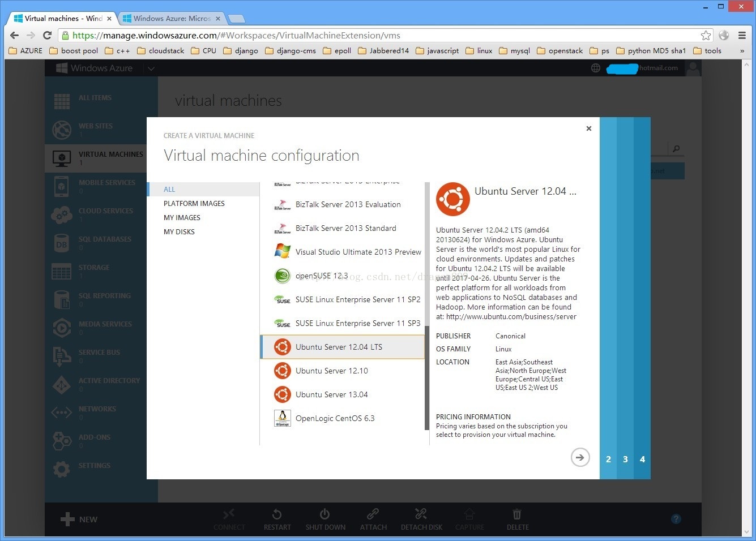Select MY DISKS filter
Screen dimensions: 756x541
pos(179,232)
